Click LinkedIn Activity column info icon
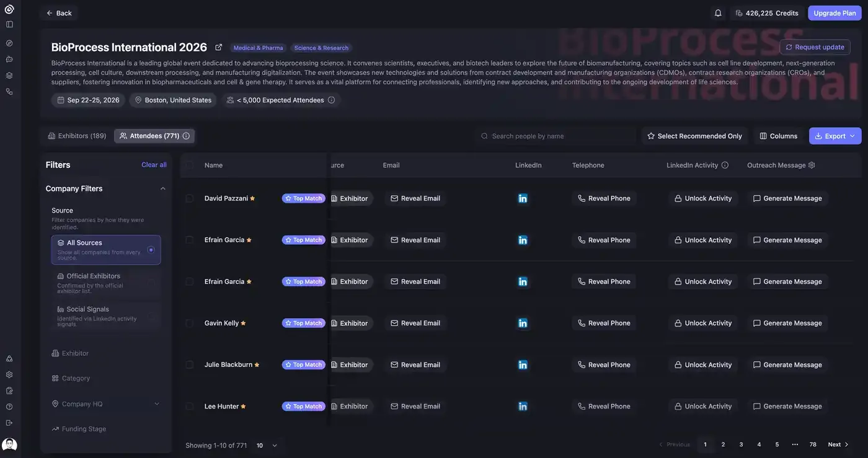 (725, 165)
